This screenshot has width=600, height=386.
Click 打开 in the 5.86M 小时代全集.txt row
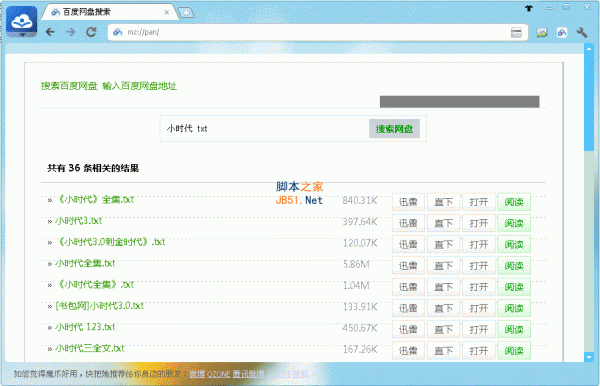coord(479,265)
